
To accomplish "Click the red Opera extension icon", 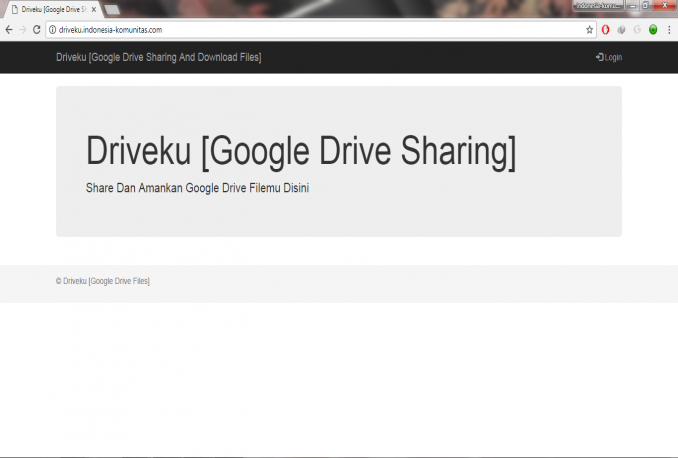I will tap(606, 30).
